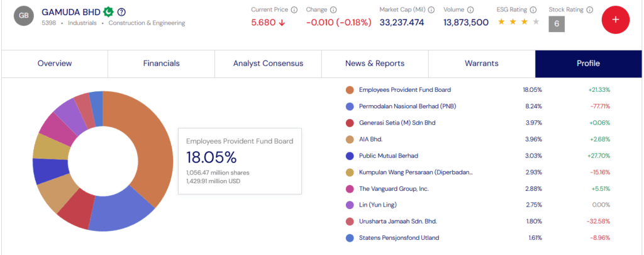Show info for Market Cap (Mil)
Viewport: 644px width, 255px height.
[431, 9]
